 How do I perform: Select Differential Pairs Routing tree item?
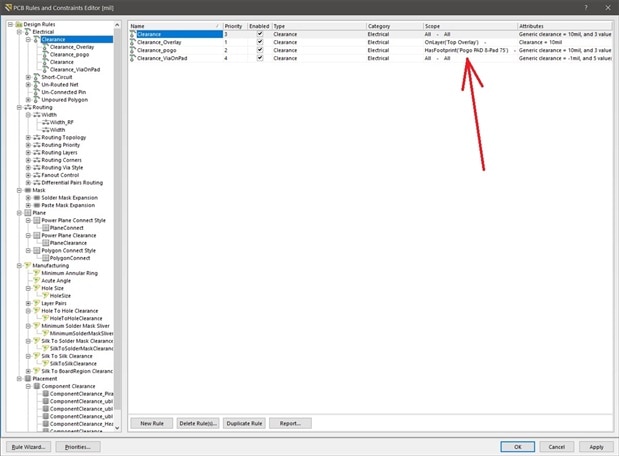click(72, 183)
